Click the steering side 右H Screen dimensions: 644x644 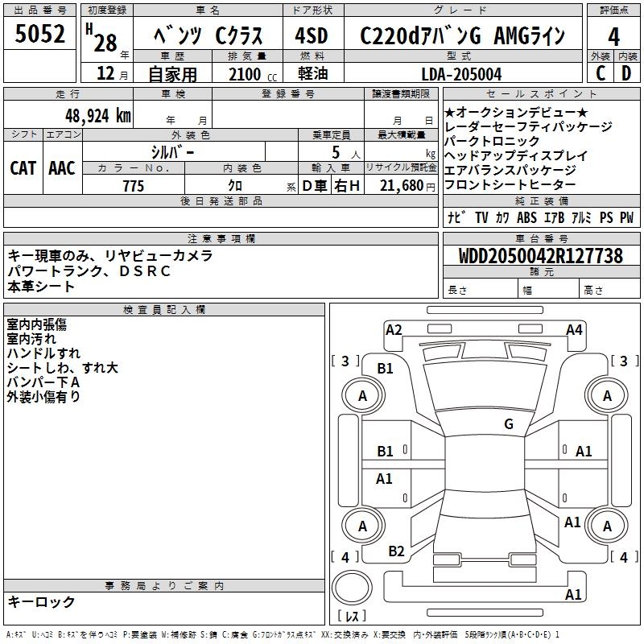[347, 186]
